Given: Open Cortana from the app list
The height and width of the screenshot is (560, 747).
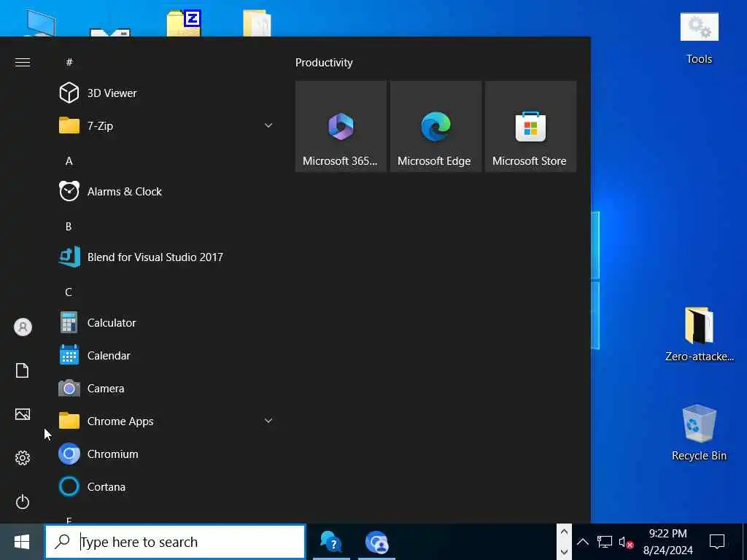Looking at the screenshot, I should pos(166,487).
